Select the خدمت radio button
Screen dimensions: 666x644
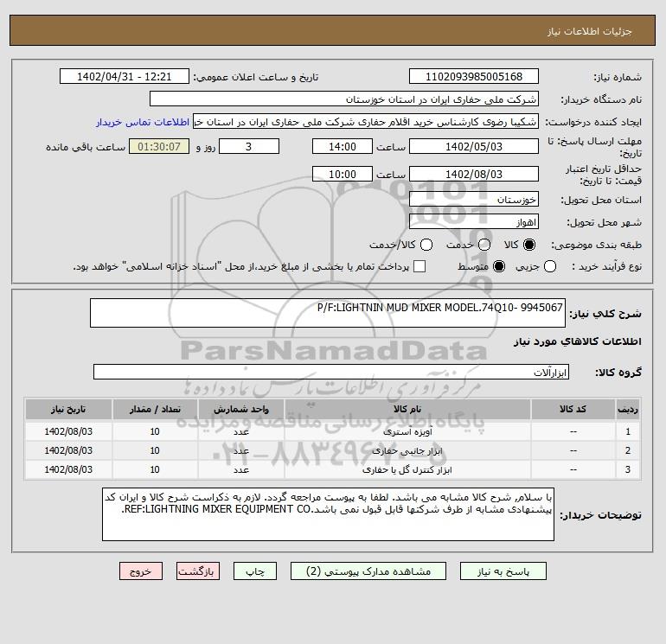click(484, 245)
